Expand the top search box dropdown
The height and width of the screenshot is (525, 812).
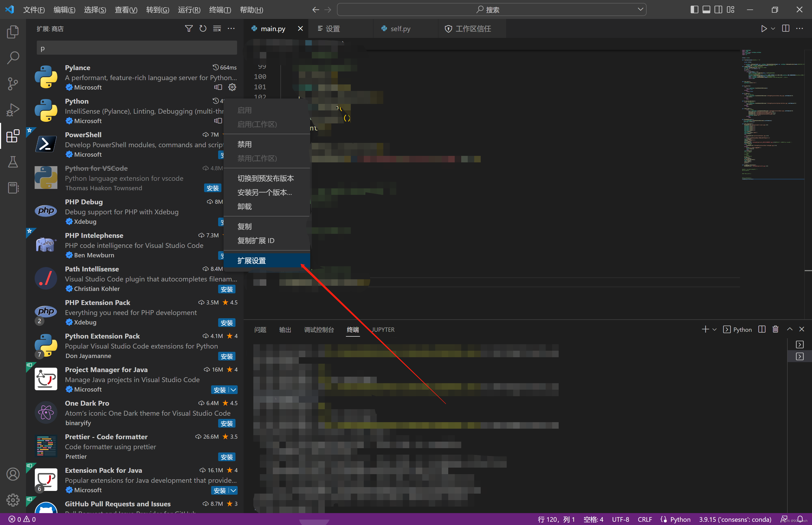640,9
